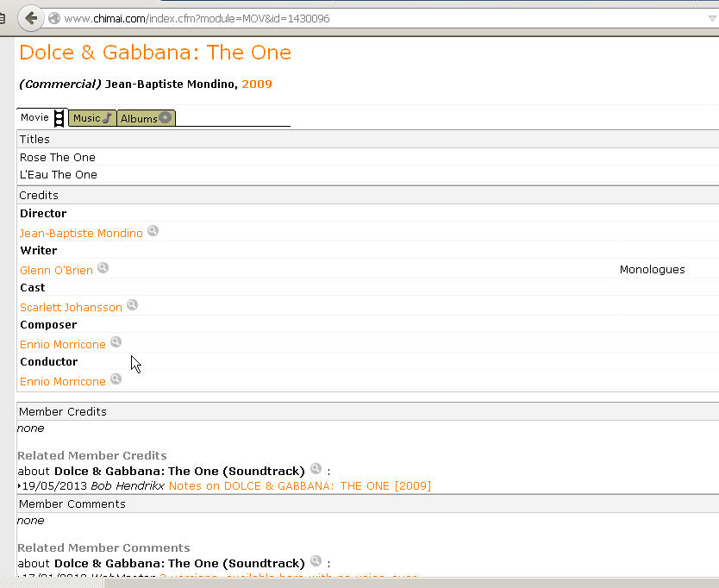Select the Movie tab
The image size is (719, 588).
(x=42, y=117)
